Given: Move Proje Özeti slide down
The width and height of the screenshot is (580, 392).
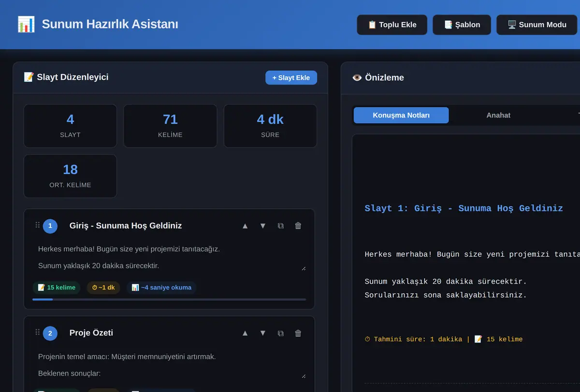Looking at the screenshot, I should (x=263, y=333).
